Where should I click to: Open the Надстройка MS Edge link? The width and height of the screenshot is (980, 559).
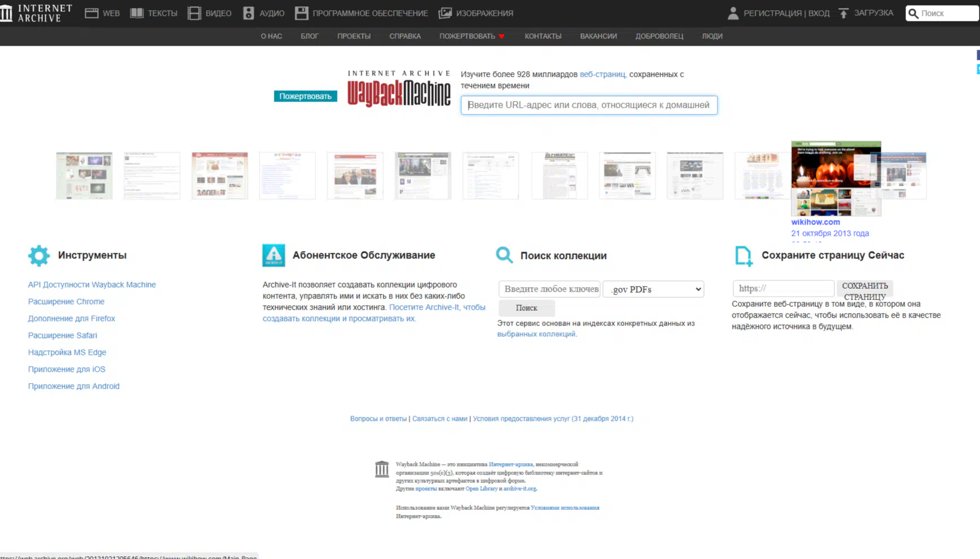(x=67, y=353)
